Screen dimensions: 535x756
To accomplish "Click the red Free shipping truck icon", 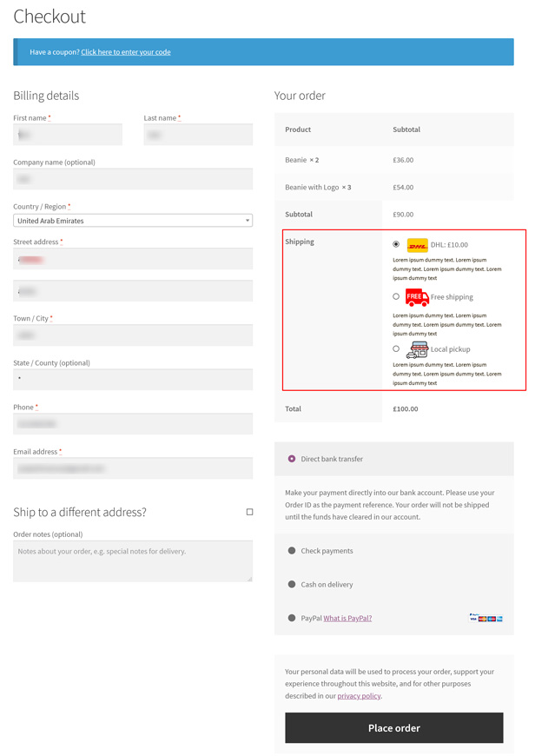I will (417, 297).
